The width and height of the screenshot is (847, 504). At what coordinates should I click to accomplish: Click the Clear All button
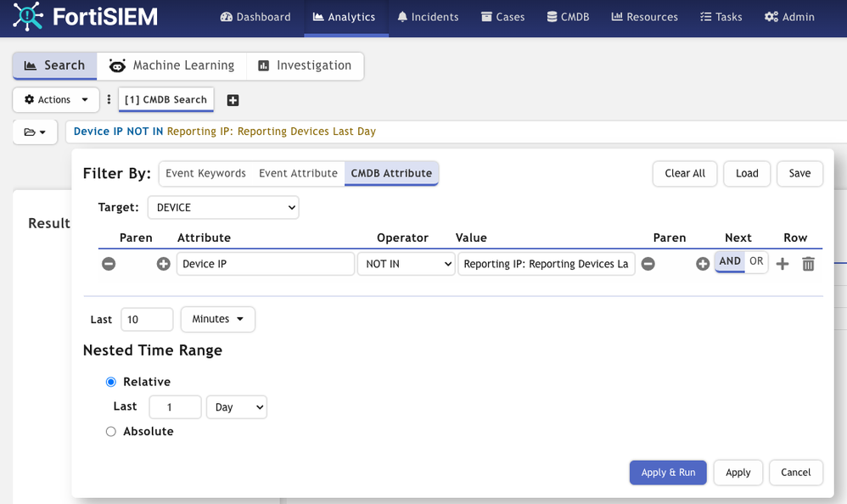click(685, 173)
